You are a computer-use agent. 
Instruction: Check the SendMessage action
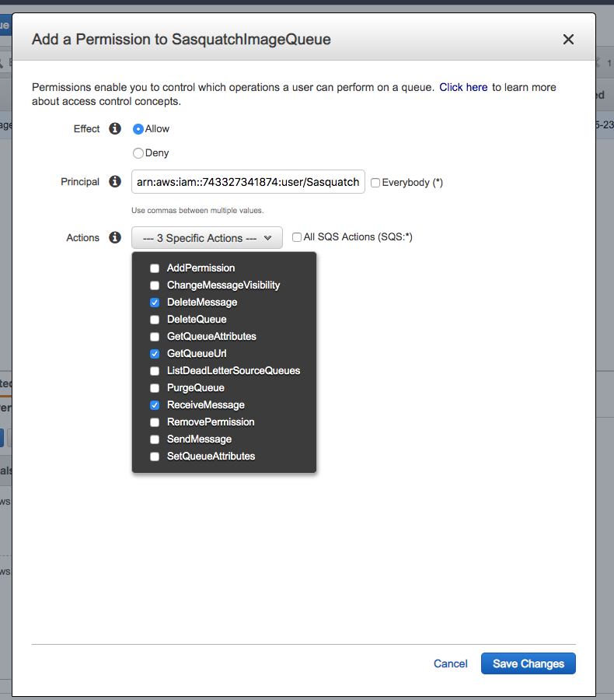tap(155, 439)
